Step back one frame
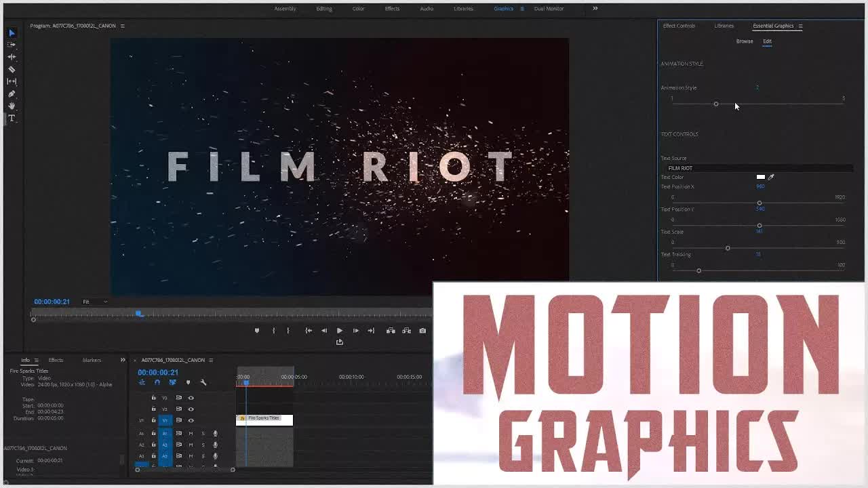Viewport: 868px width, 488px height. (x=324, y=331)
